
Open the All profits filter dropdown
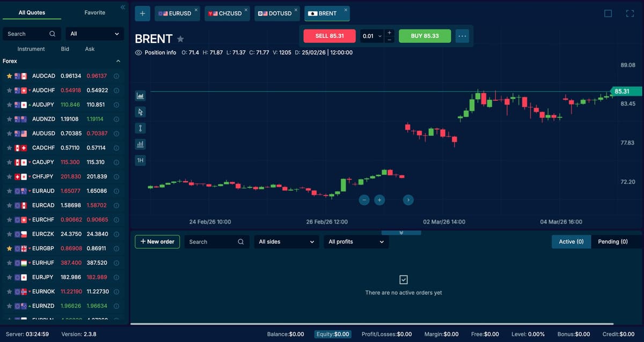pyautogui.click(x=356, y=242)
